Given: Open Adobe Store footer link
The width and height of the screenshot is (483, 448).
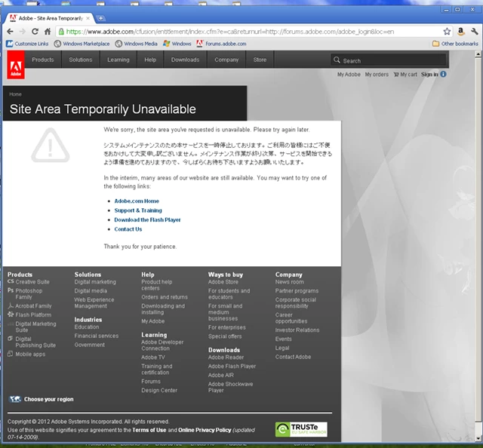Looking at the screenshot, I should coord(223,282).
